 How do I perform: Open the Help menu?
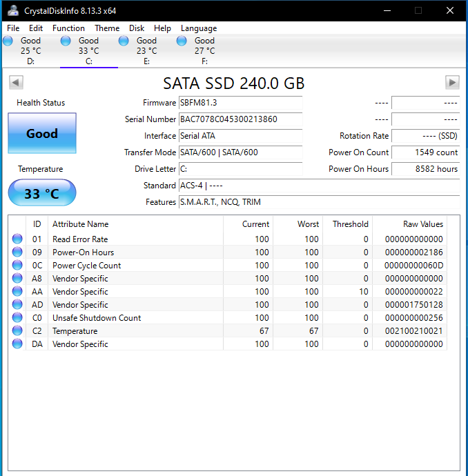pos(162,28)
